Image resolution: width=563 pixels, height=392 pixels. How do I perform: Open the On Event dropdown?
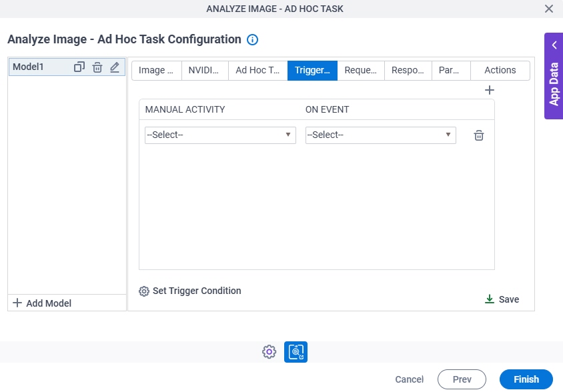(x=381, y=135)
